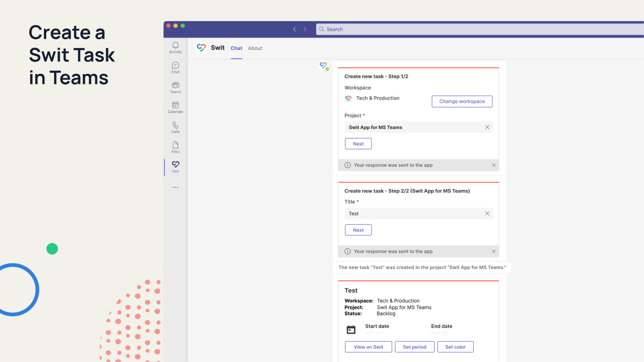Click the Swit logo in chat header

201,48
